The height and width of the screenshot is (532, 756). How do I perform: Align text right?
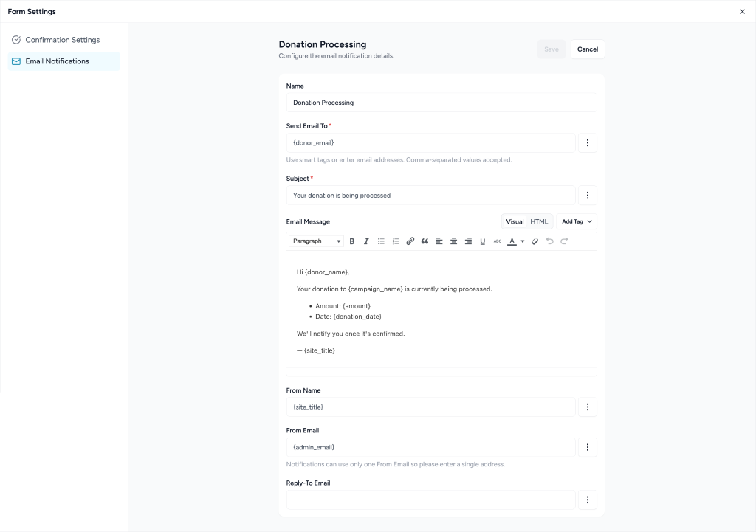tap(467, 241)
